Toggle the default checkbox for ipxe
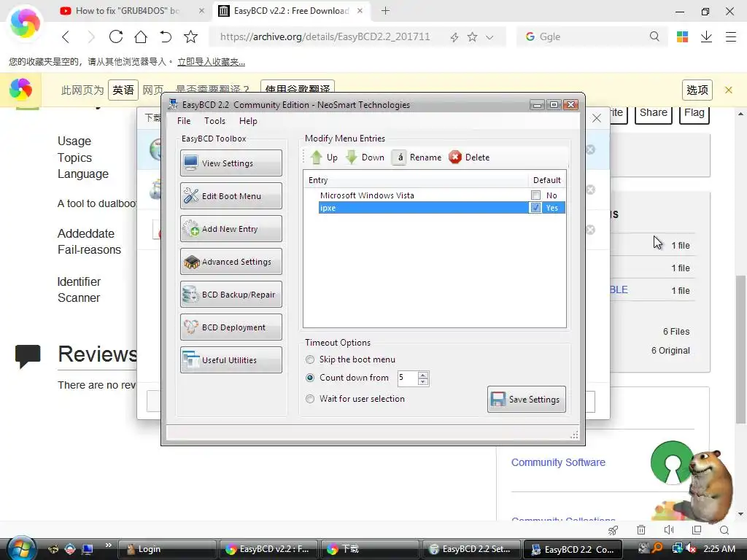Image resolution: width=747 pixels, height=560 pixels. tap(535, 208)
